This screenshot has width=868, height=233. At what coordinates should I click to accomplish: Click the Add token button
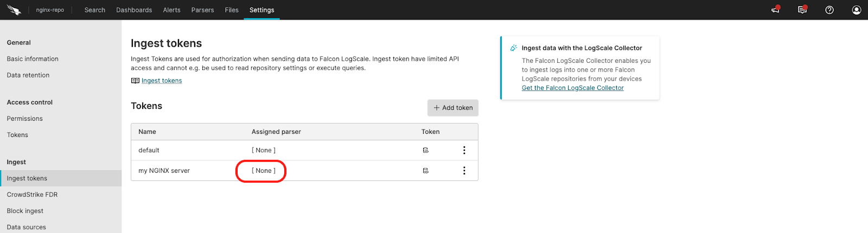click(453, 108)
